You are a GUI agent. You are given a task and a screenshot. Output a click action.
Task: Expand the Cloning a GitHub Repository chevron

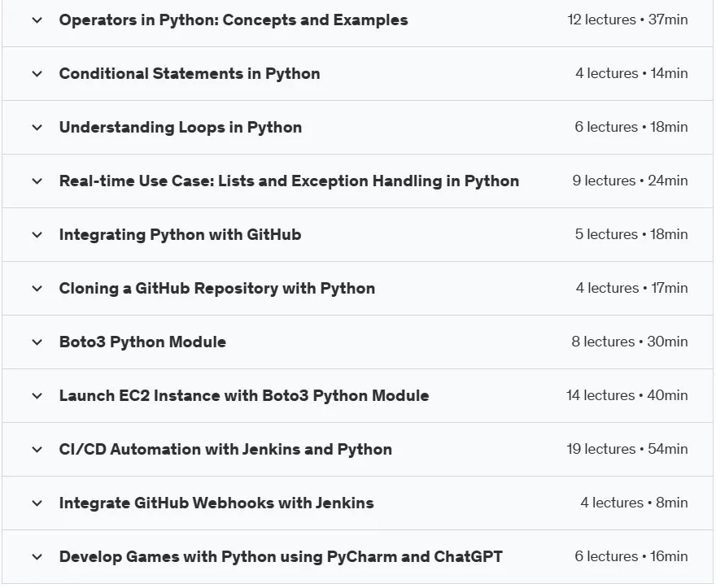tap(37, 289)
